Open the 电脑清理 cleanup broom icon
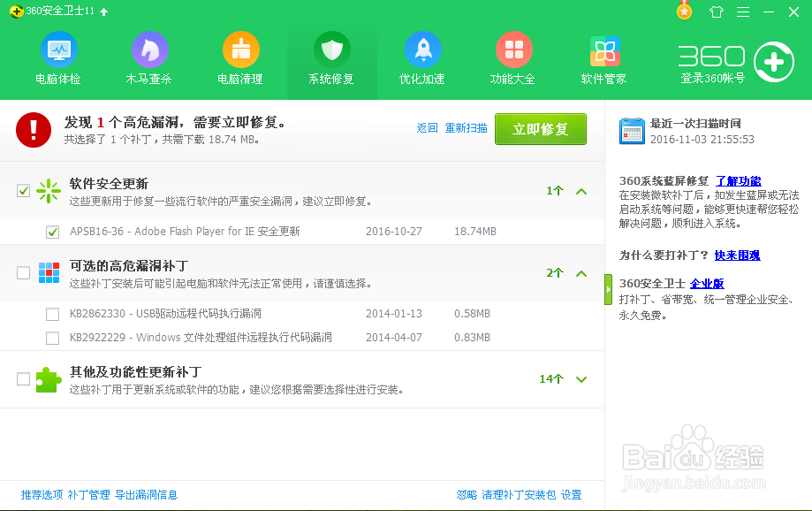Screen dimensions: 812x511 [241, 50]
